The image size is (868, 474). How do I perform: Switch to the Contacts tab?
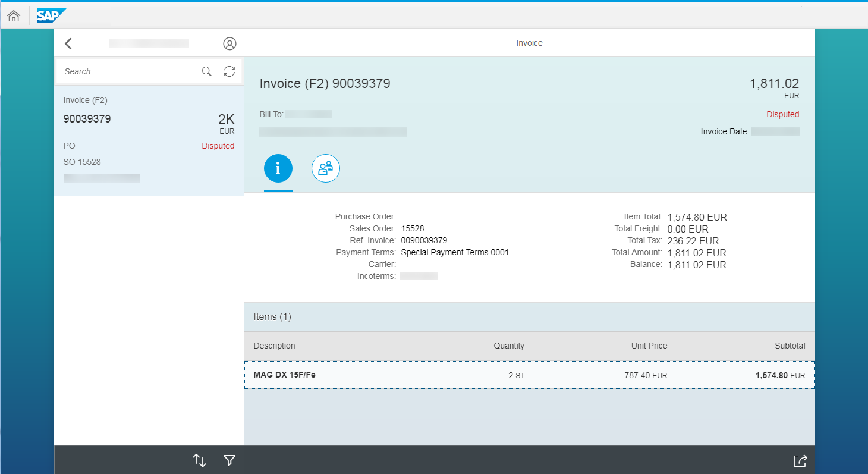[x=326, y=169]
